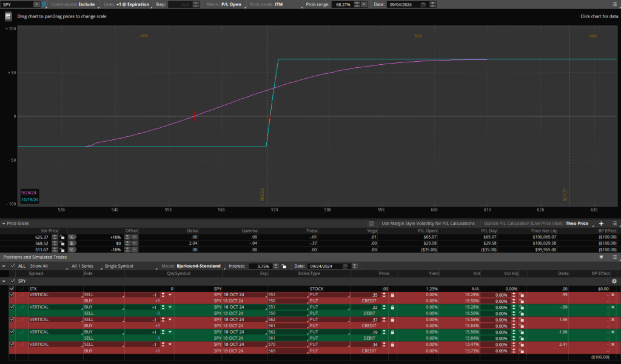This screenshot has width=621, height=364.
Task: Uncheck the ALL positions checkbox
Action: tap(13, 266)
